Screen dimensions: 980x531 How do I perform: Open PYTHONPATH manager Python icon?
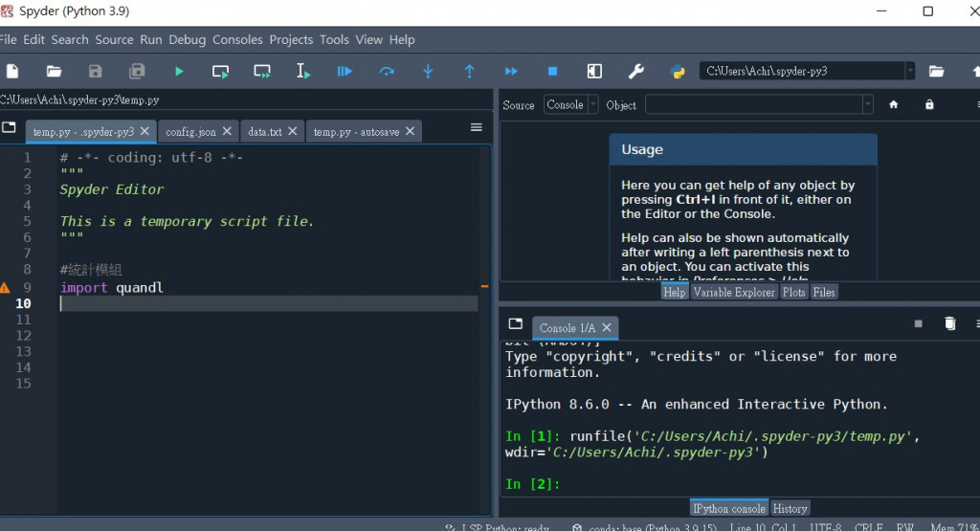(x=678, y=71)
